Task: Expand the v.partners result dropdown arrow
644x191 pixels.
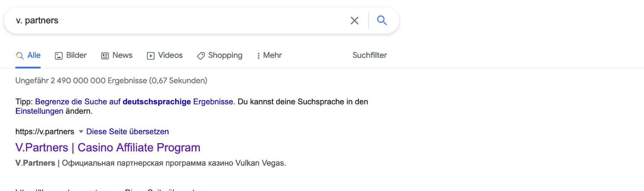Action: [x=81, y=132]
